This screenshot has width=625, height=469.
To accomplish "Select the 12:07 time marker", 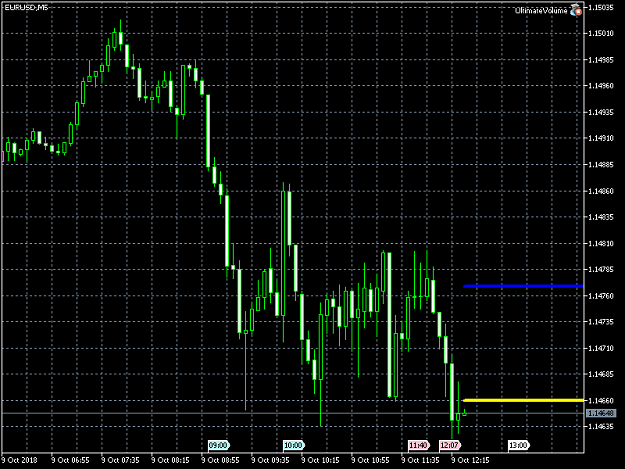I will [x=450, y=445].
